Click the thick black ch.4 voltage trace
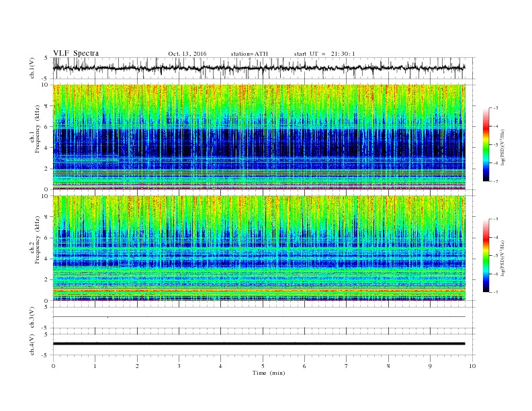The width and height of the screenshot is (532, 411). [259, 344]
